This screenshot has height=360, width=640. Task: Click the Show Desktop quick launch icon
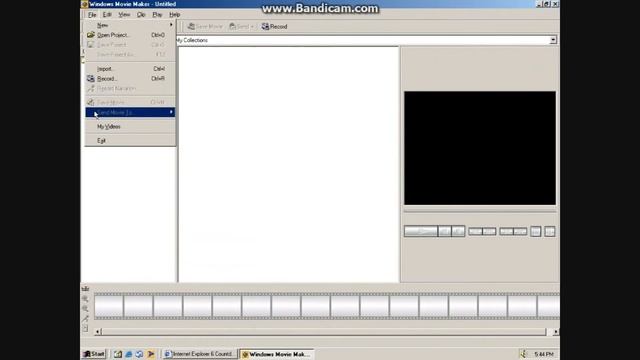point(118,354)
